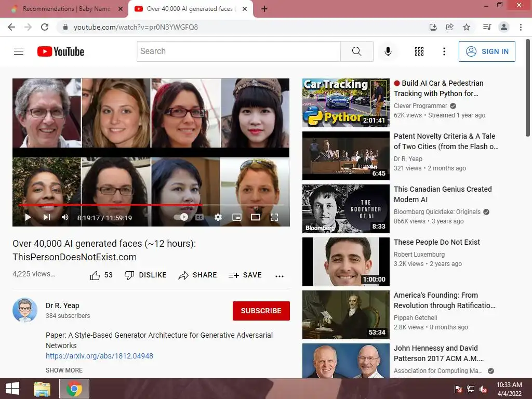Screen dimensions: 532x399
Task: Click the search magnifier button
Action: [356, 51]
